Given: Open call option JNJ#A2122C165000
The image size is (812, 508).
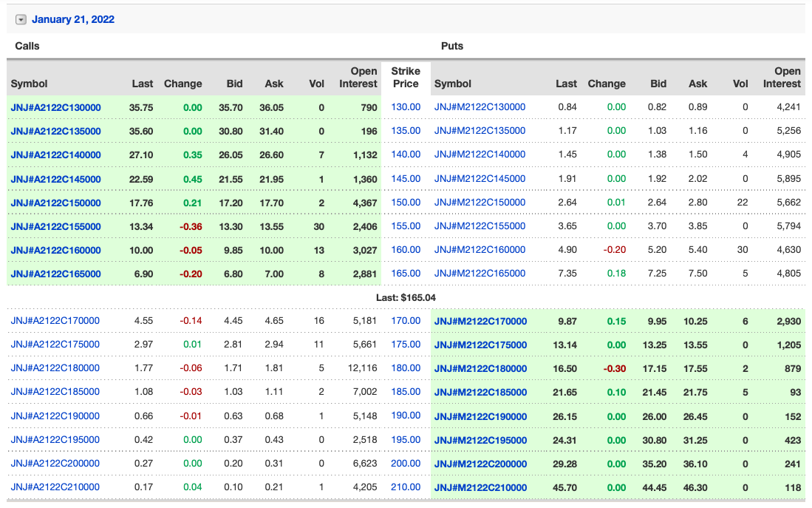Looking at the screenshot, I should point(55,274).
